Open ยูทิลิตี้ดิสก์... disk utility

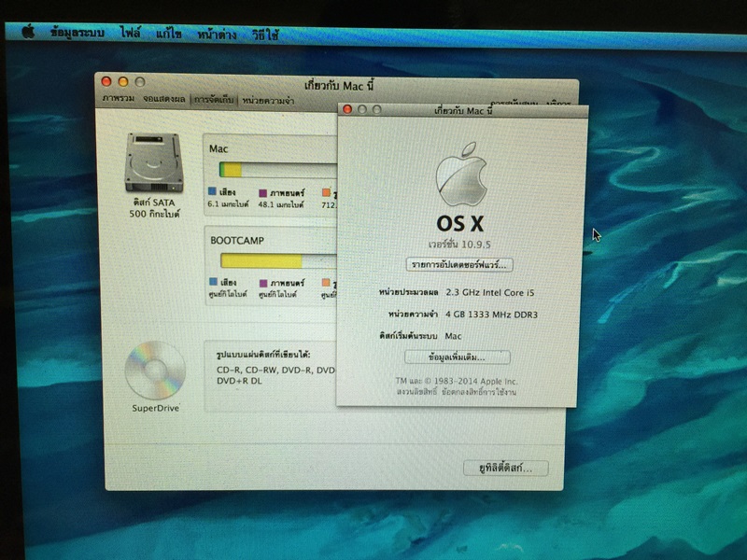coord(505,469)
